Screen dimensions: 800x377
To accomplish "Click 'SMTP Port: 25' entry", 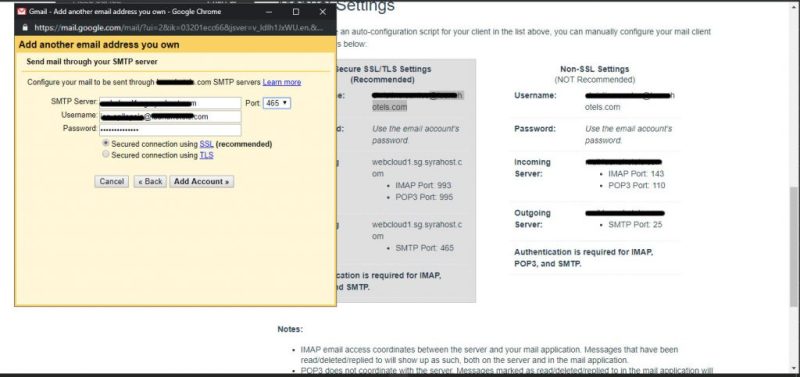I will click(635, 224).
